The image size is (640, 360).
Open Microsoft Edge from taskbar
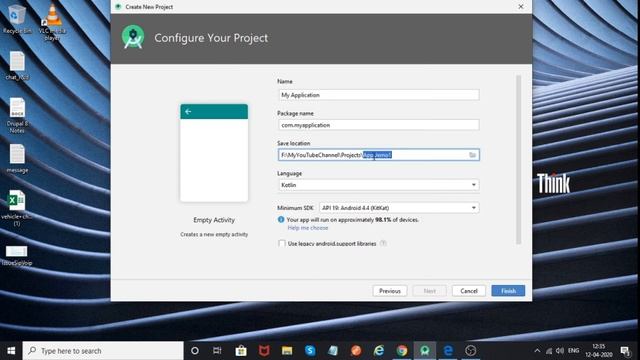(448, 351)
